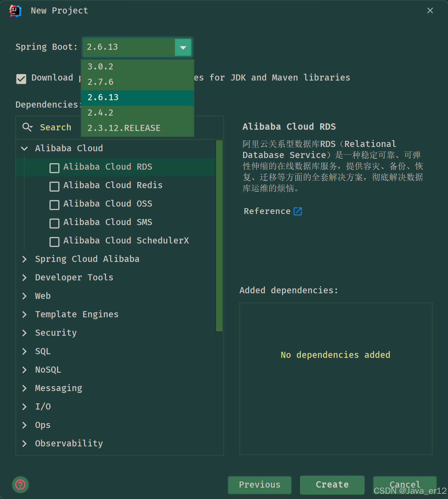Viewport: 448px width, 499px height.
Task: Click the 'No dependencies added' text
Action: (x=335, y=355)
